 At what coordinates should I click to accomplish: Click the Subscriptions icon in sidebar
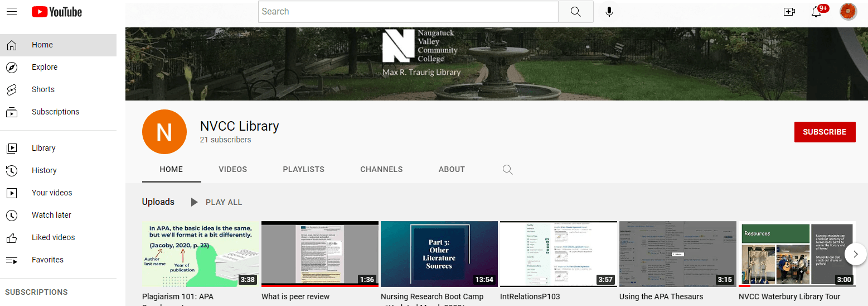coord(12,112)
